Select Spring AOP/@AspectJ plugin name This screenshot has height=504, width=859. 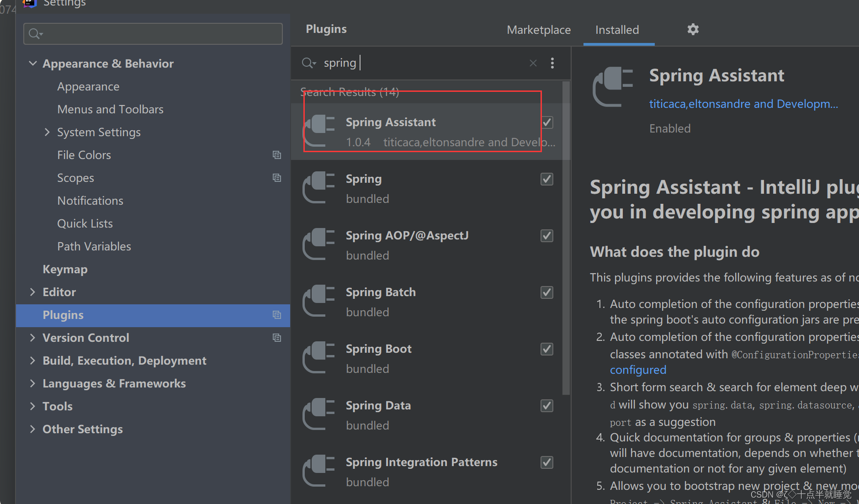pos(407,236)
